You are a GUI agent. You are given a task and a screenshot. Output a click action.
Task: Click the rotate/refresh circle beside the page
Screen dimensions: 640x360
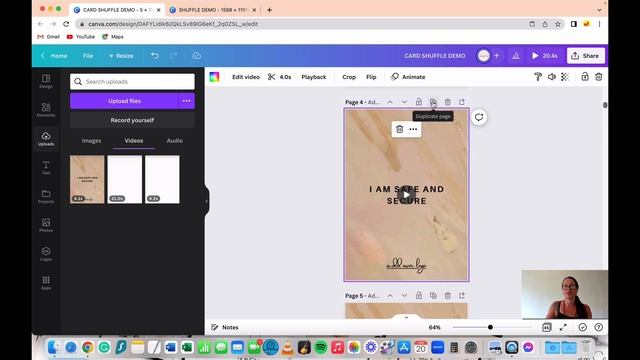[479, 118]
